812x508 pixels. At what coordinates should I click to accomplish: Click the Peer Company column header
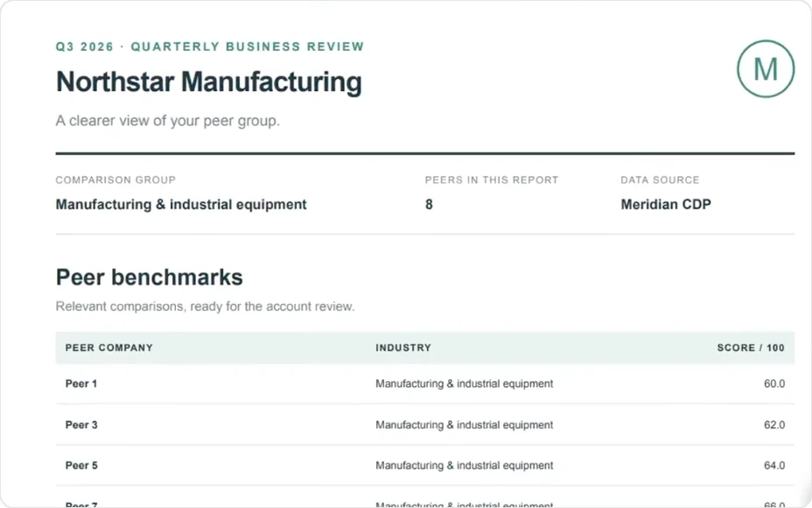(x=109, y=348)
